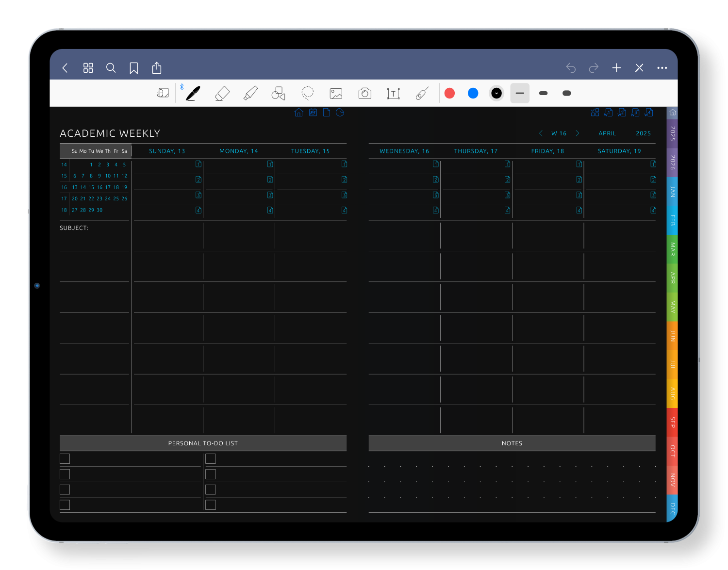The image size is (728, 570).
Task: Go to previous week with left chevron
Action: pyautogui.click(x=541, y=133)
